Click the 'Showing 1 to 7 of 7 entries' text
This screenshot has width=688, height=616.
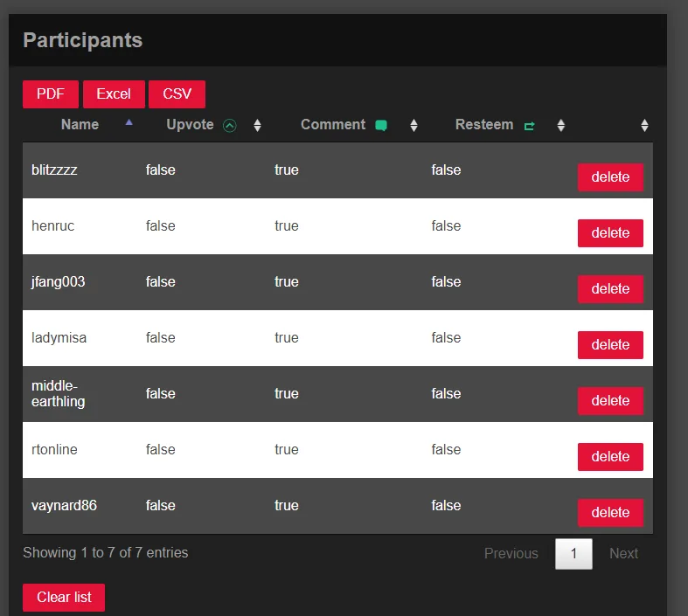105,553
